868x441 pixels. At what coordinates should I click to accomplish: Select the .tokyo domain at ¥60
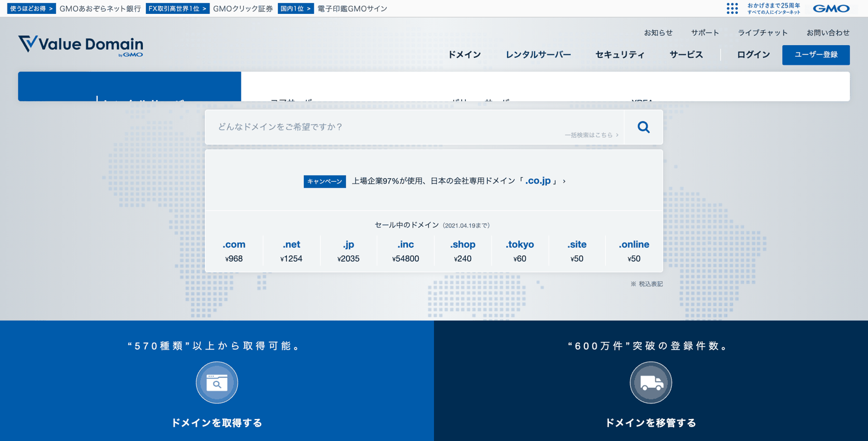pyautogui.click(x=520, y=251)
